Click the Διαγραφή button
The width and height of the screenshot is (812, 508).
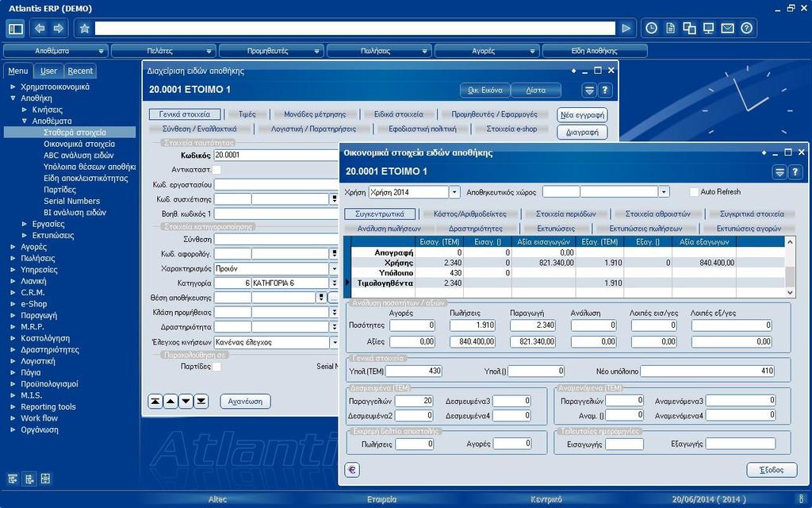(582, 133)
